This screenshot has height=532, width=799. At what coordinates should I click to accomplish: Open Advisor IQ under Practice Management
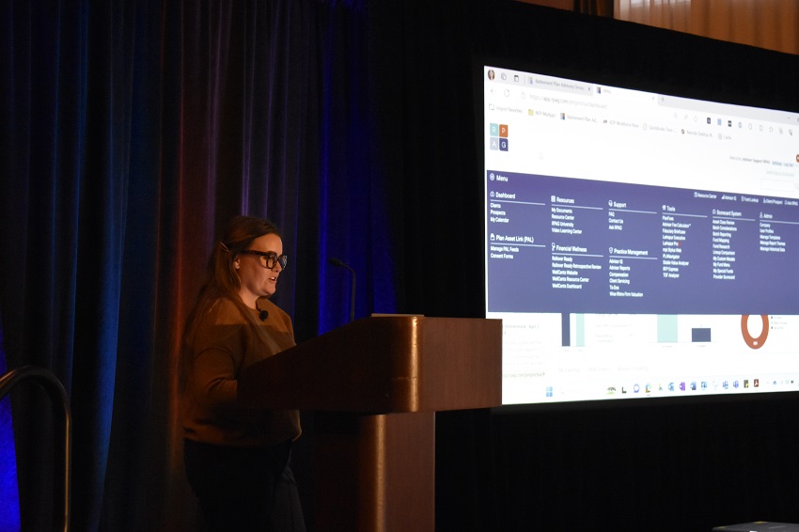click(x=616, y=261)
